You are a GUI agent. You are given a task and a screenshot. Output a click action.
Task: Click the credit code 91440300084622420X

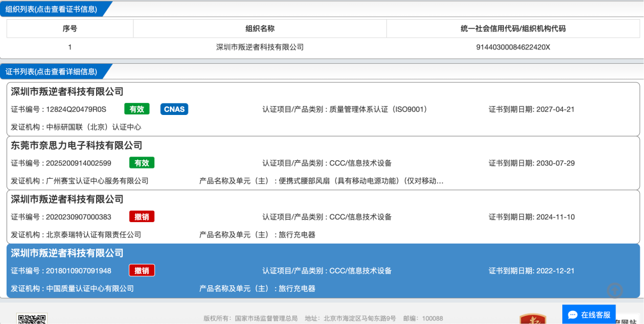[x=513, y=47]
